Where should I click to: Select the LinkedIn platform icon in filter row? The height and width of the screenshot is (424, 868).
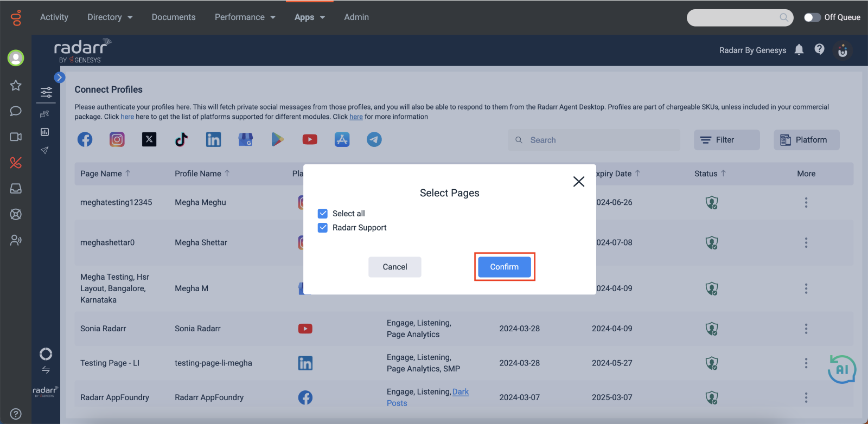coord(214,140)
